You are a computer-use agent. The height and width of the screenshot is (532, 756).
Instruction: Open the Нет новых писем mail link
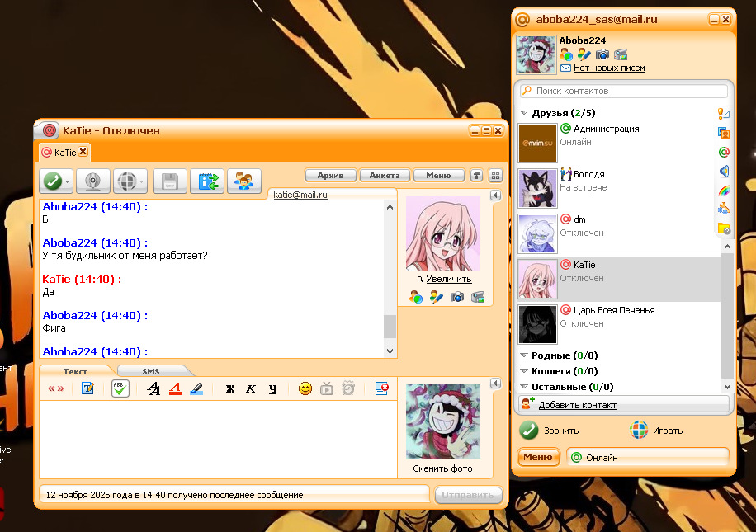pos(609,68)
